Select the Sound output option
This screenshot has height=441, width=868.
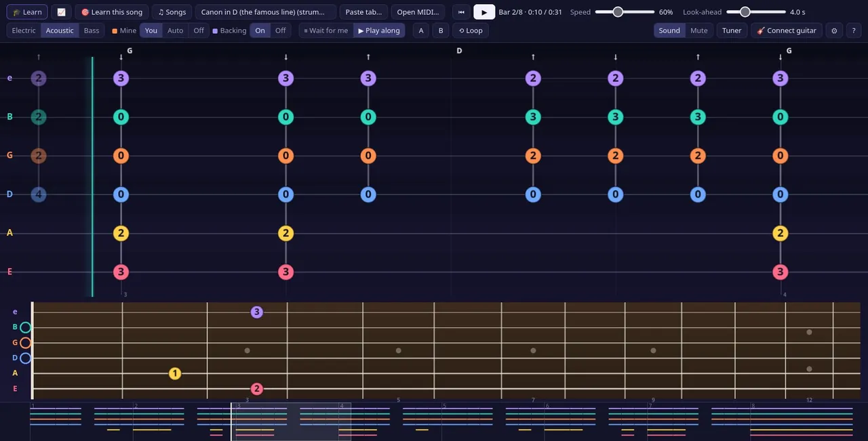[x=669, y=30]
